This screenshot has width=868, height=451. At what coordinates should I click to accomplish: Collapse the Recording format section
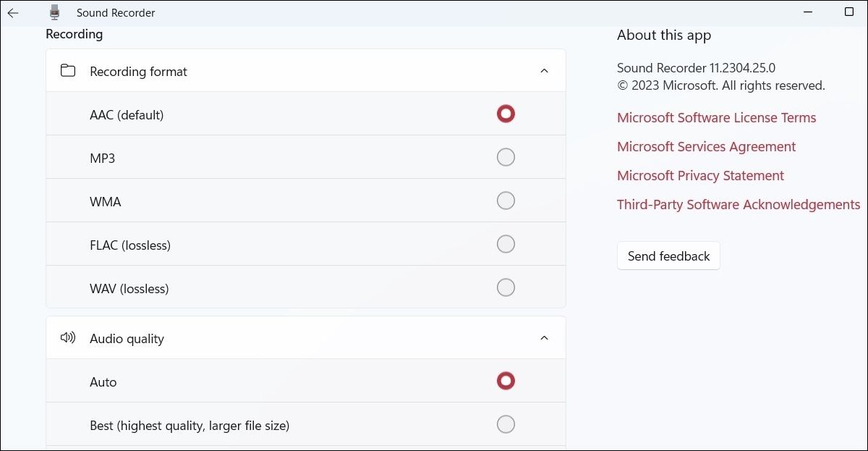(x=545, y=70)
